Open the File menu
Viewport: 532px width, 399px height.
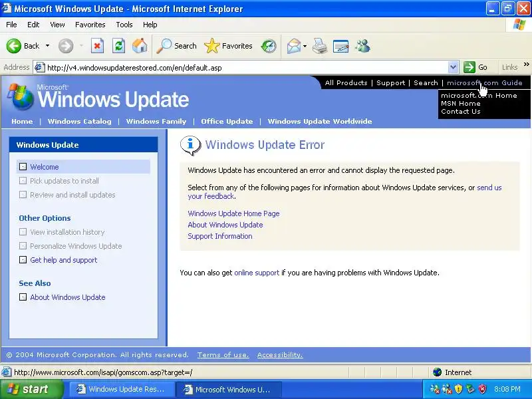(x=11, y=25)
